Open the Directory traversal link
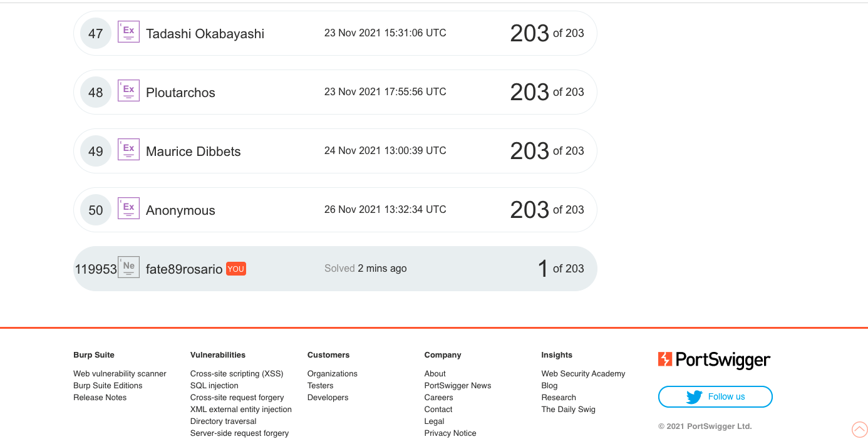 [224, 421]
